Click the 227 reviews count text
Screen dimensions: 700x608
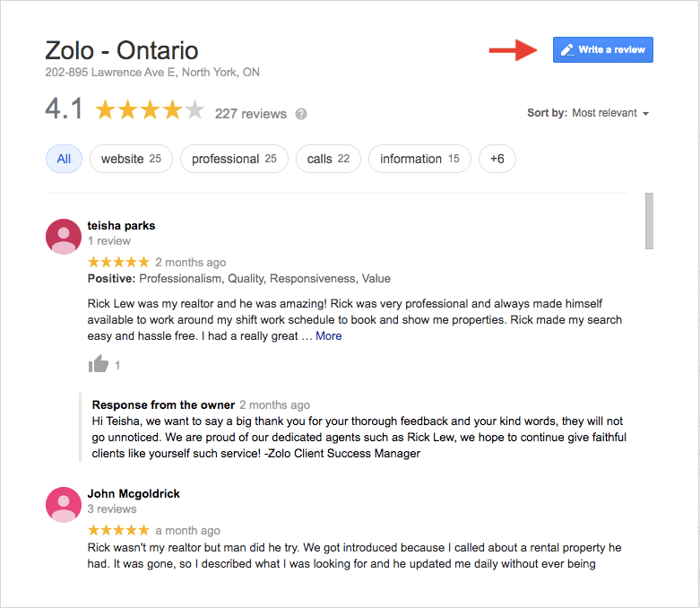(x=251, y=114)
